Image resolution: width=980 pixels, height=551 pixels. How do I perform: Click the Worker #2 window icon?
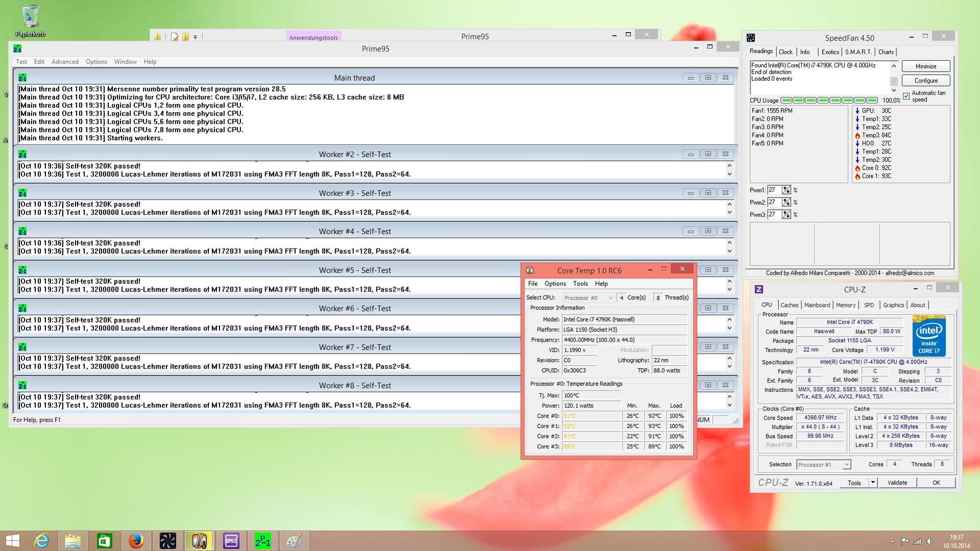point(22,154)
